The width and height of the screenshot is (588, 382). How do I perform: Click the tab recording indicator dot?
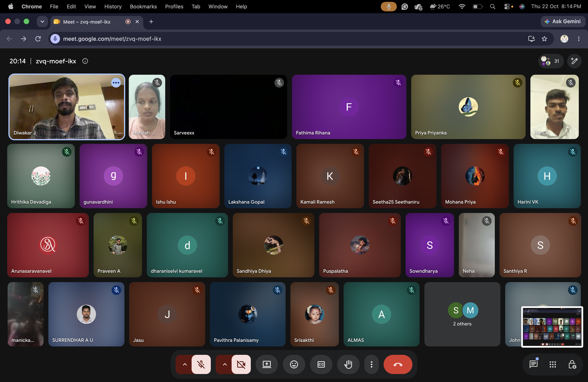click(128, 22)
